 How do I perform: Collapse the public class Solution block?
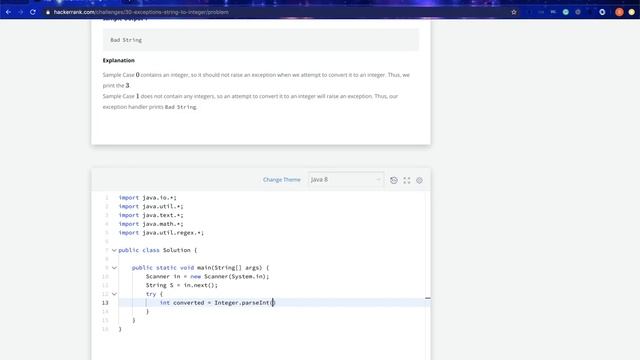[114, 250]
